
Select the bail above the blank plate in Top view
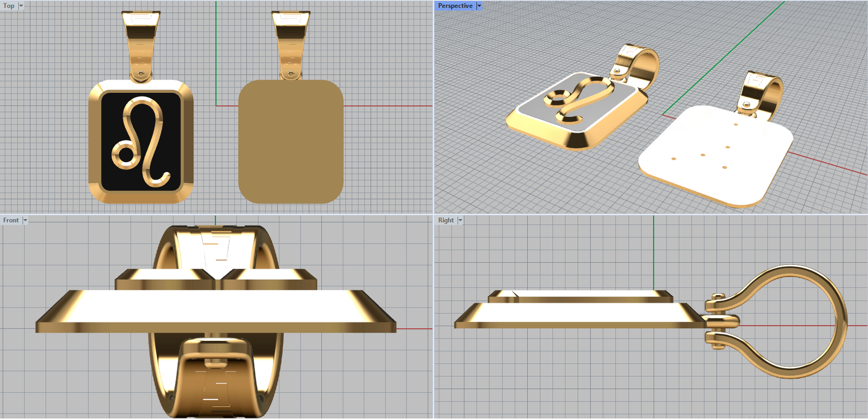tap(290, 43)
